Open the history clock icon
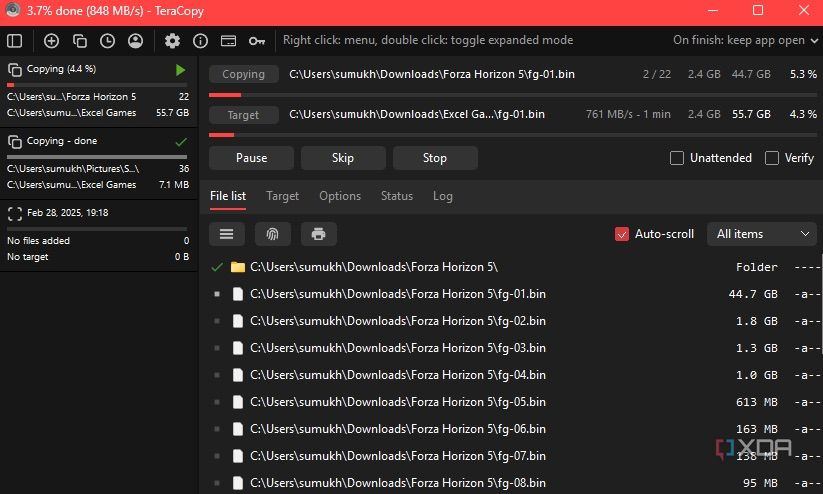Image resolution: width=823 pixels, height=494 pixels. 107,41
